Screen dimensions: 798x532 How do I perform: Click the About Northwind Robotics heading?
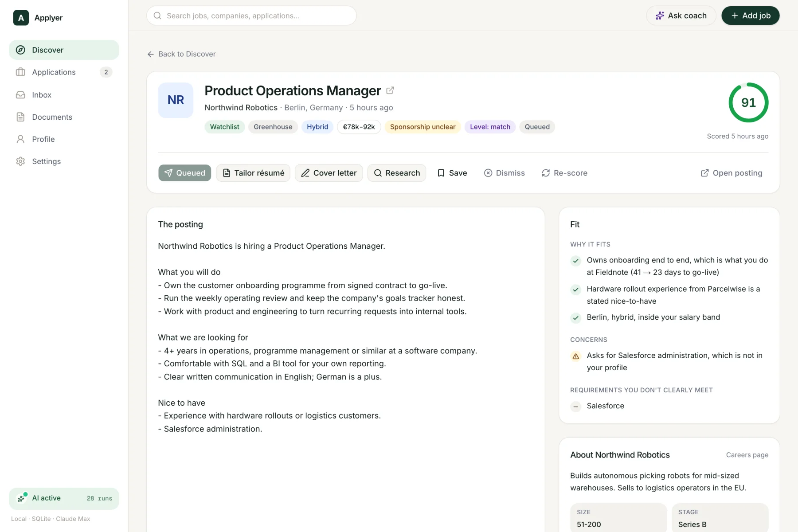[x=620, y=455]
